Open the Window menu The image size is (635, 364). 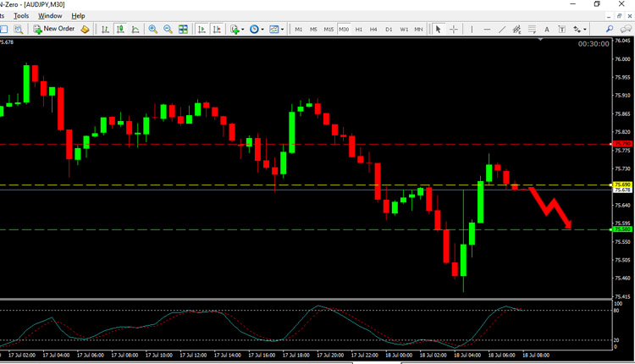(x=50, y=15)
